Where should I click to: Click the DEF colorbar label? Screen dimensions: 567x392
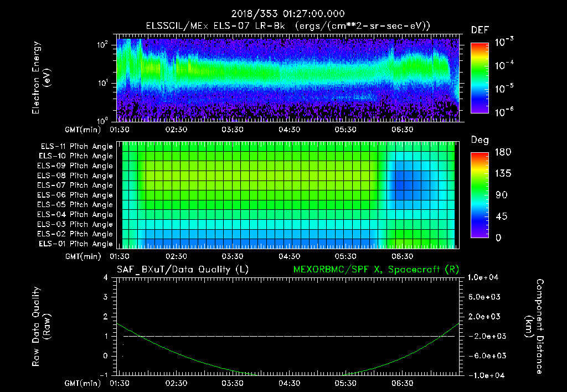click(x=480, y=30)
